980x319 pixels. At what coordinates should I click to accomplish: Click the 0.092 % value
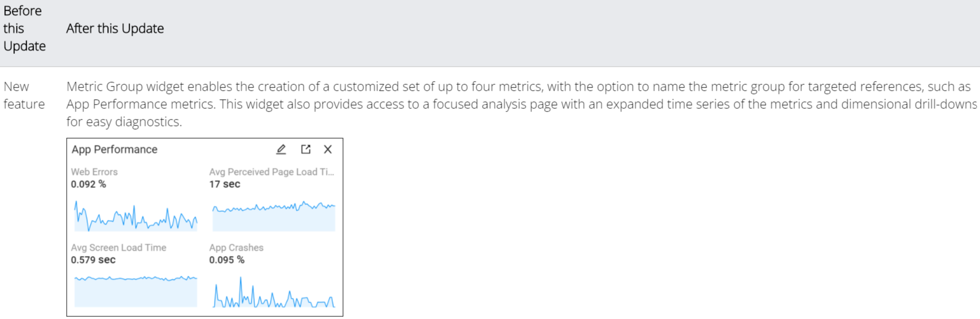89,184
